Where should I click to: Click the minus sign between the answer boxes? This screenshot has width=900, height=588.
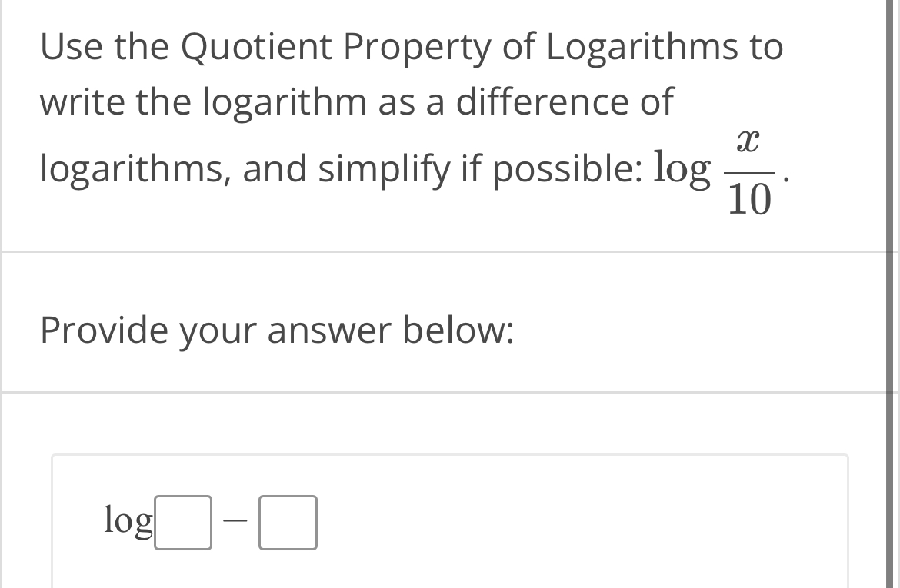[236, 522]
